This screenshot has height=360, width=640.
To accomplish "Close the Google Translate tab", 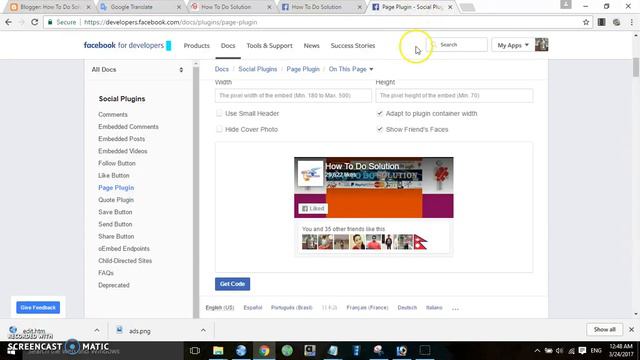I will tap(179, 7).
